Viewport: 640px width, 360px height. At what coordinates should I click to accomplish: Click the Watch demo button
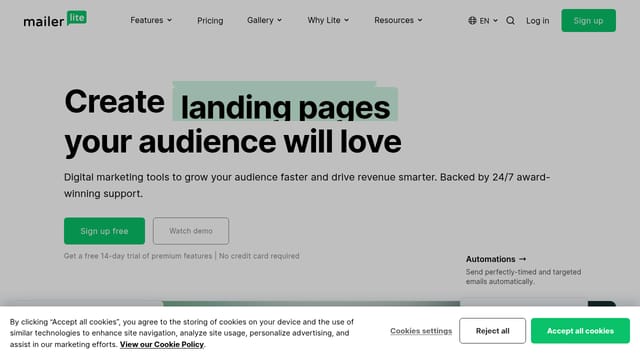point(191,231)
